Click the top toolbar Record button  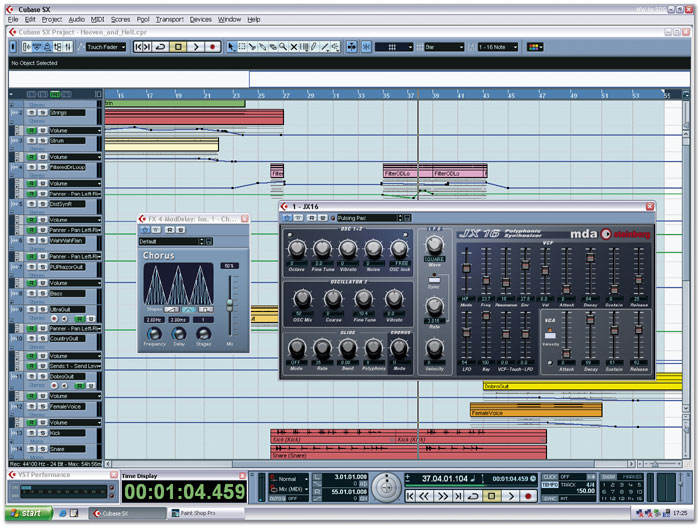click(212, 47)
